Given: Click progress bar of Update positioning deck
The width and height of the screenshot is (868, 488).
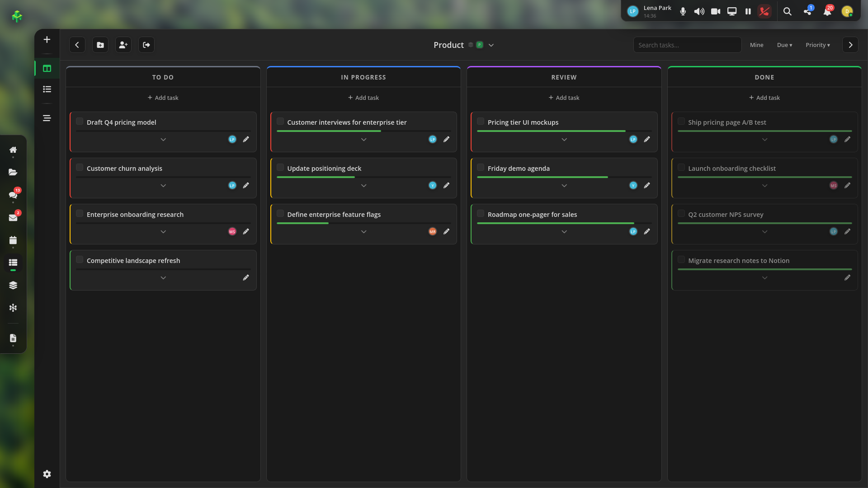Looking at the screenshot, I should click(x=364, y=177).
